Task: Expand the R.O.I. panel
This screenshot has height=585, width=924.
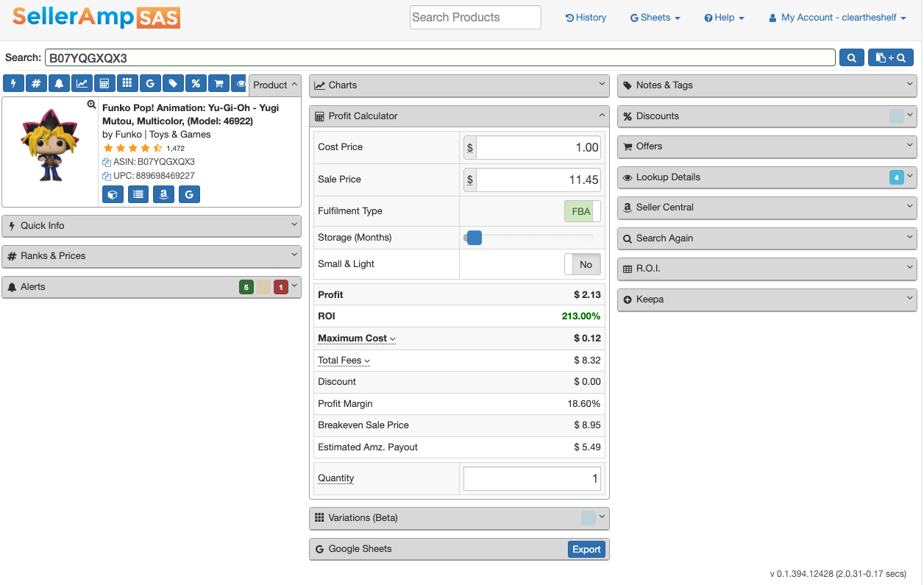Action: click(x=767, y=269)
